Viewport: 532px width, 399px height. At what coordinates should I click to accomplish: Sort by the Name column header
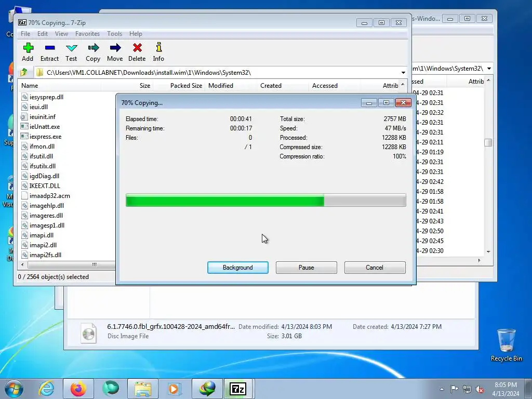click(x=59, y=86)
